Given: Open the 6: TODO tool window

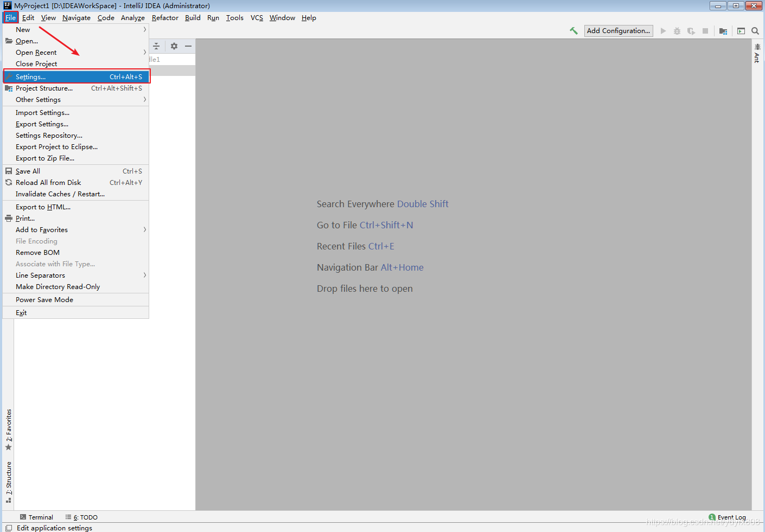Looking at the screenshot, I should point(81,517).
